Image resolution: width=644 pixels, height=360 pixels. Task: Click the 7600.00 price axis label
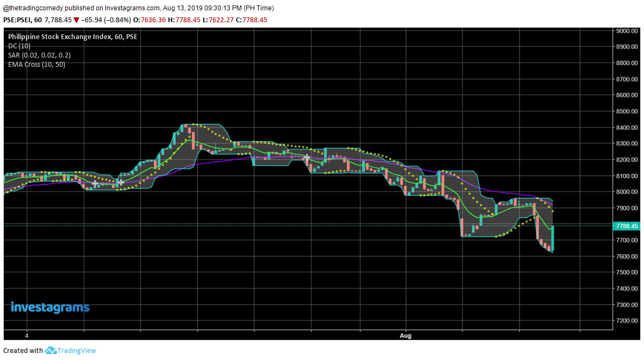(x=627, y=256)
